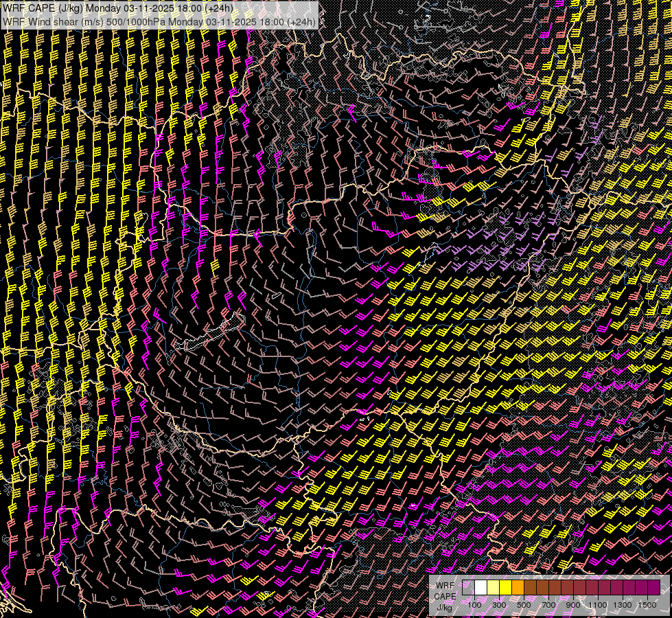Click the 'J/kg' unit label in legend

[445, 608]
